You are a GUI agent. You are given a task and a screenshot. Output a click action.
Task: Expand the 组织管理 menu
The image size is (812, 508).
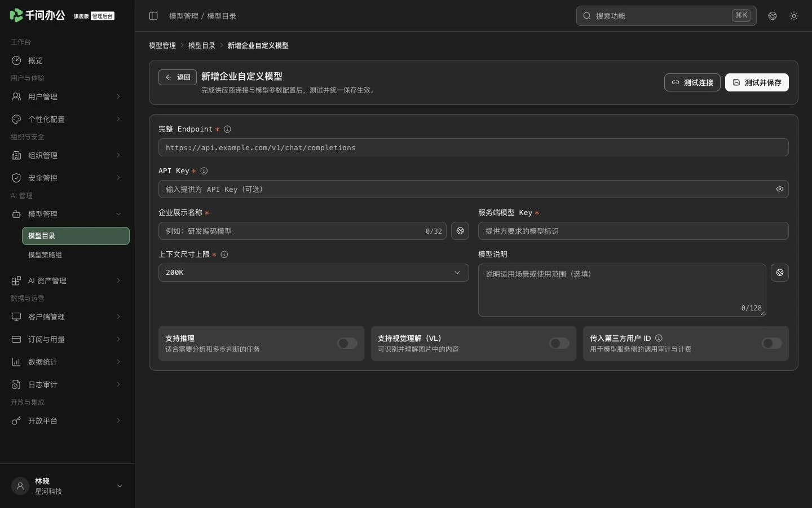click(x=68, y=155)
